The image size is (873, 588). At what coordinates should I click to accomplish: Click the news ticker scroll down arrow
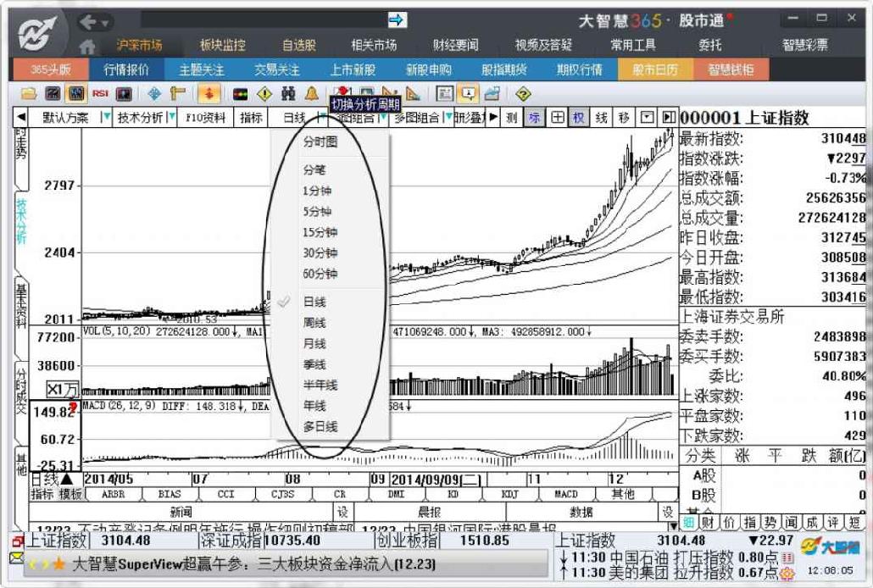pos(673,526)
